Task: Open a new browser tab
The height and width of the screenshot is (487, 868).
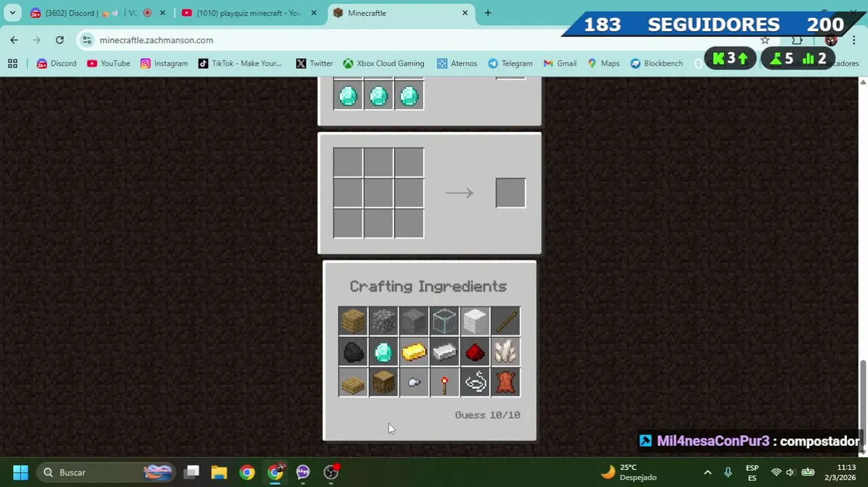Action: [487, 13]
